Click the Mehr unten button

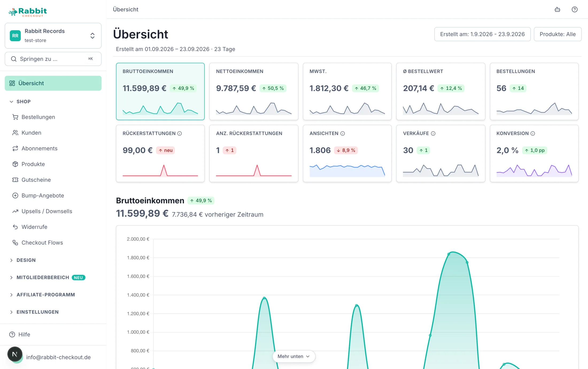tap(294, 356)
